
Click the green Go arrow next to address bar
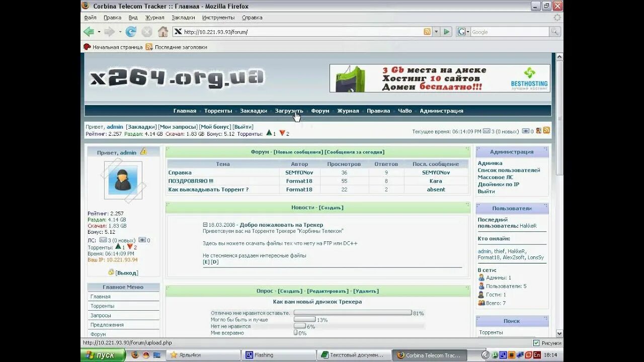click(446, 32)
